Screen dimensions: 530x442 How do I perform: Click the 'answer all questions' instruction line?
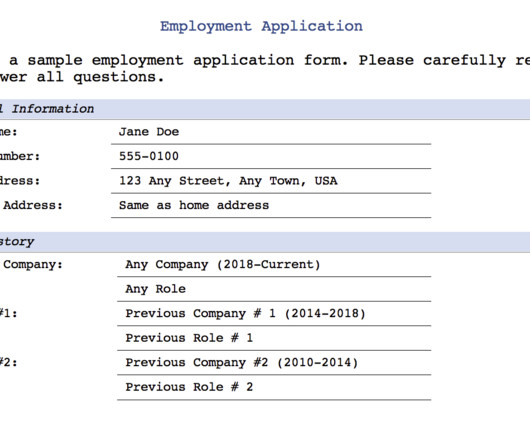(x=82, y=77)
